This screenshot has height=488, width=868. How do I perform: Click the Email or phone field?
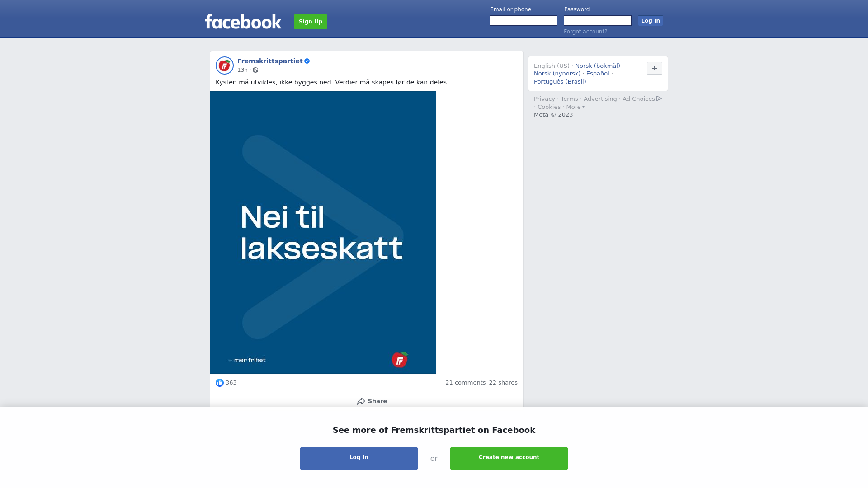point(524,21)
